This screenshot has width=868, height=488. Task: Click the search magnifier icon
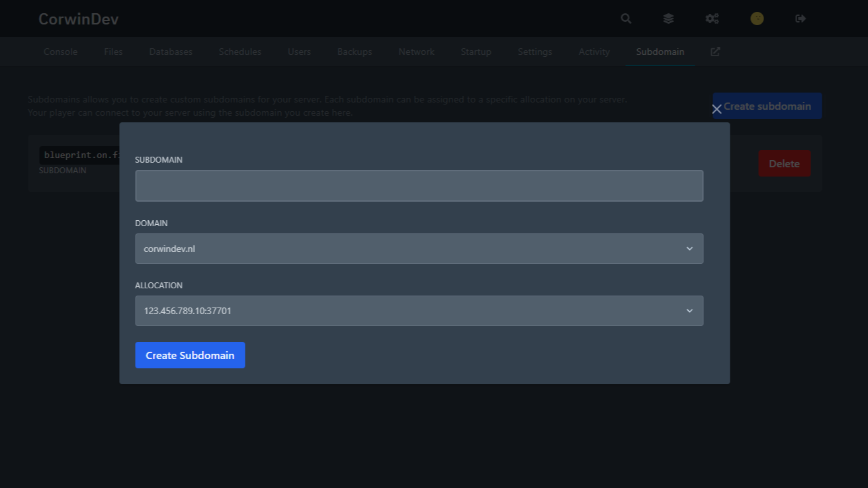click(626, 19)
